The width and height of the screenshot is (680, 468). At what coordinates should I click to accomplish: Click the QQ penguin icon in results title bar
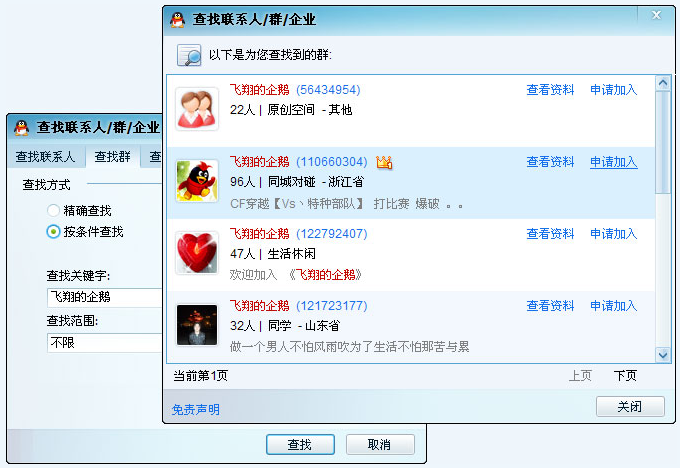177,20
